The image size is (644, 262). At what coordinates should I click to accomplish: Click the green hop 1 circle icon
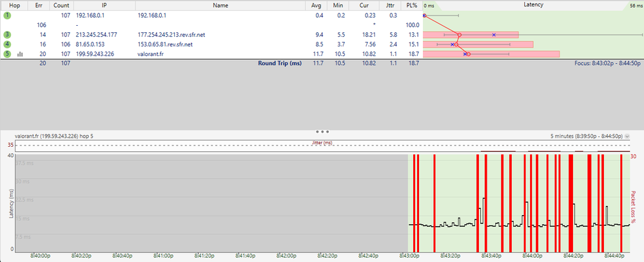pos(7,14)
